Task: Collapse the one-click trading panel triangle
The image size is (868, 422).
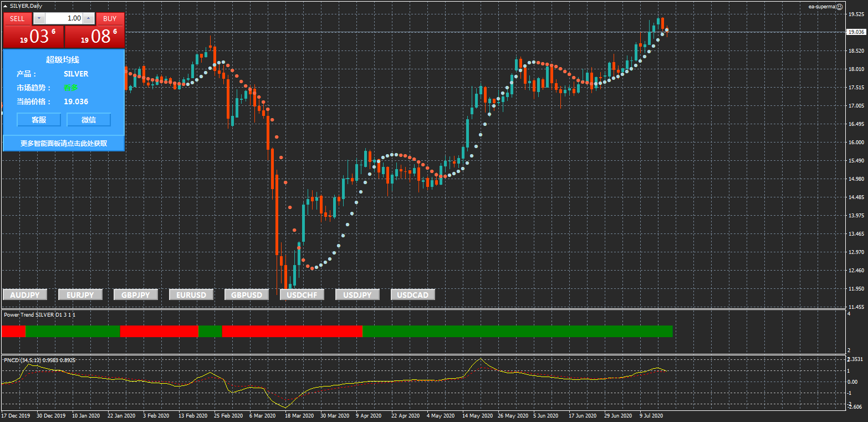Action: coord(5,6)
